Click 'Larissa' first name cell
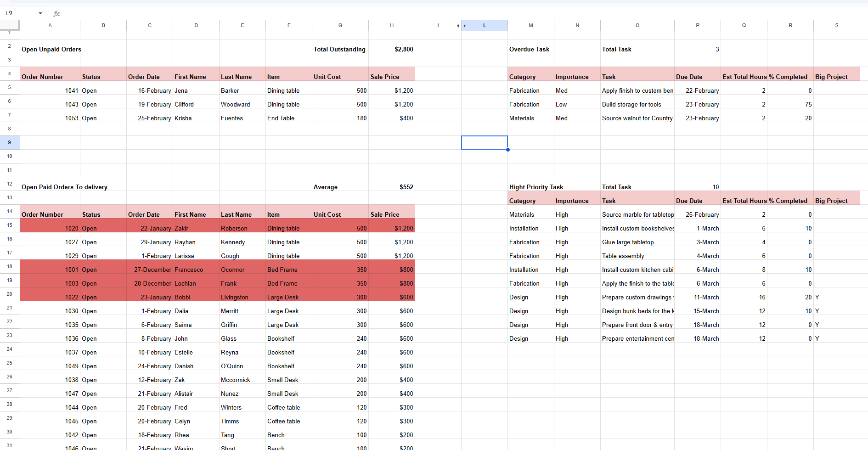 [x=196, y=253]
